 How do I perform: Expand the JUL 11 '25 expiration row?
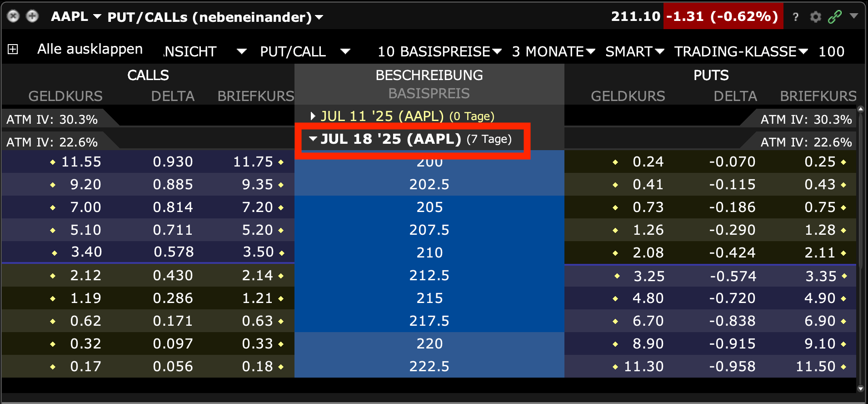312,116
